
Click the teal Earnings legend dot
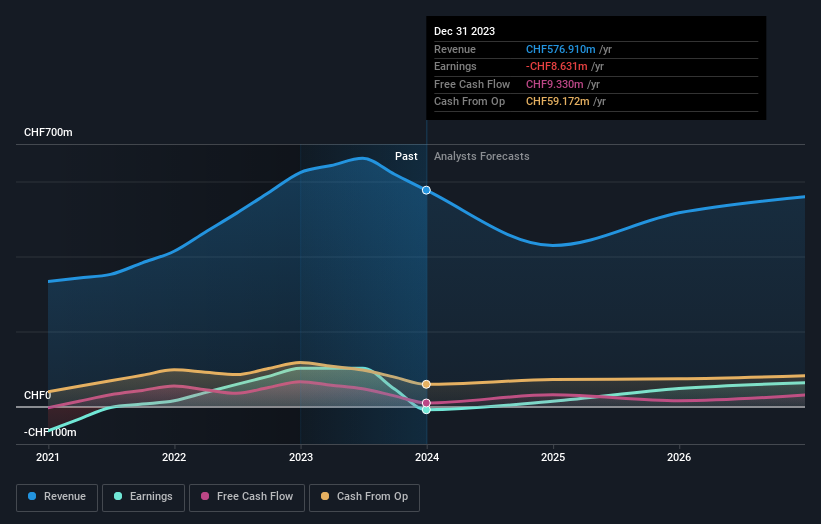click(118, 496)
